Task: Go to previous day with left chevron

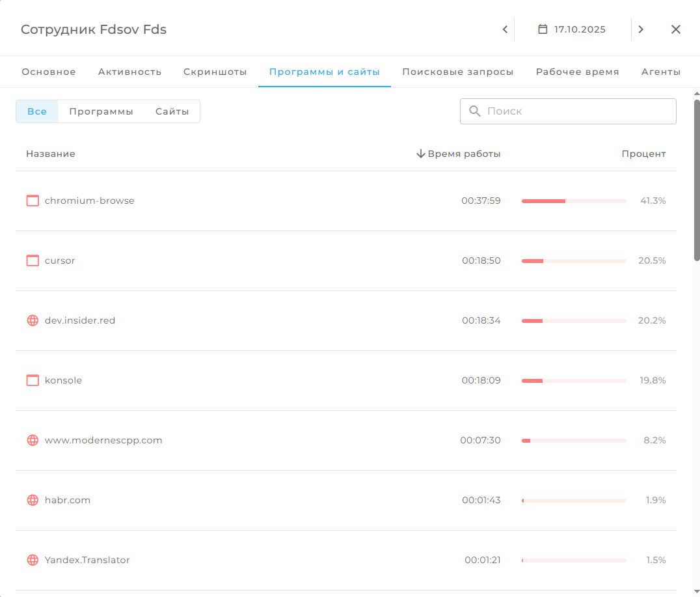Action: coord(505,29)
